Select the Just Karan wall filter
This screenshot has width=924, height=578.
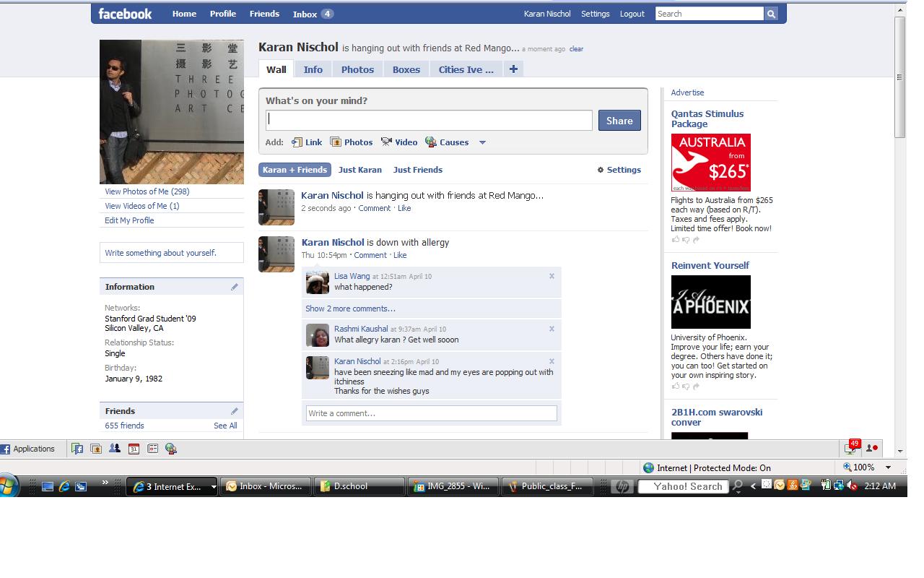pos(359,170)
